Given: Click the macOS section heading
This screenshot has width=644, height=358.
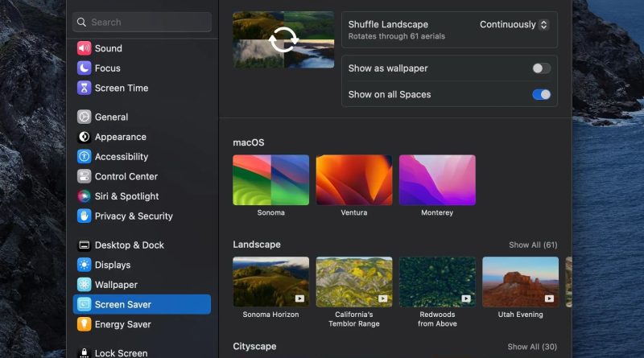Looking at the screenshot, I should click(249, 142).
